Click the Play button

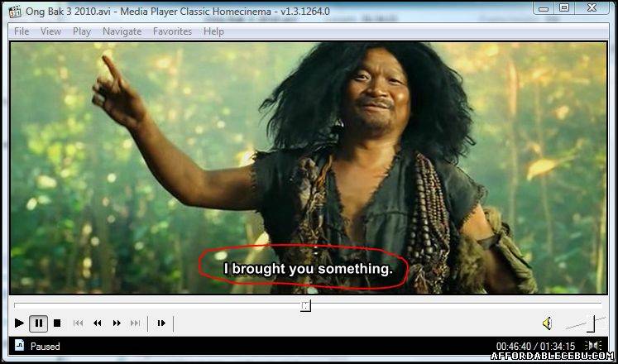[18, 323]
